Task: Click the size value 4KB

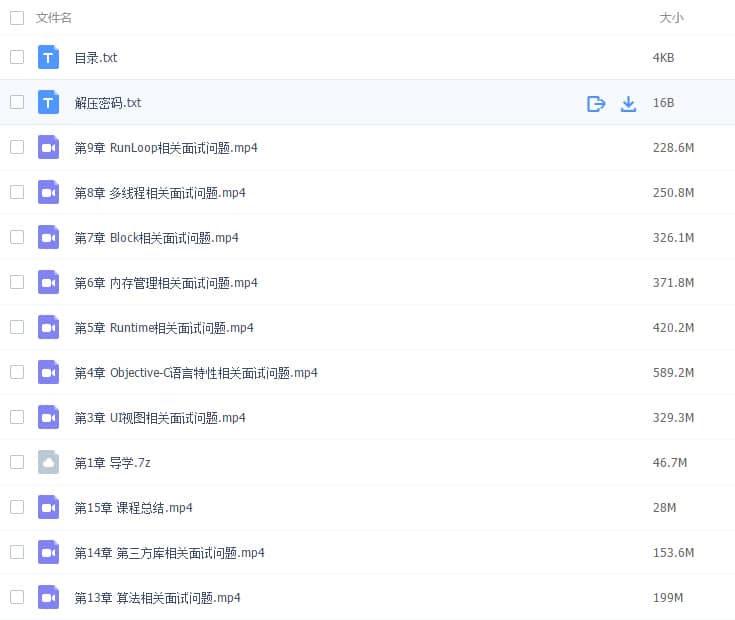Action: click(x=663, y=58)
